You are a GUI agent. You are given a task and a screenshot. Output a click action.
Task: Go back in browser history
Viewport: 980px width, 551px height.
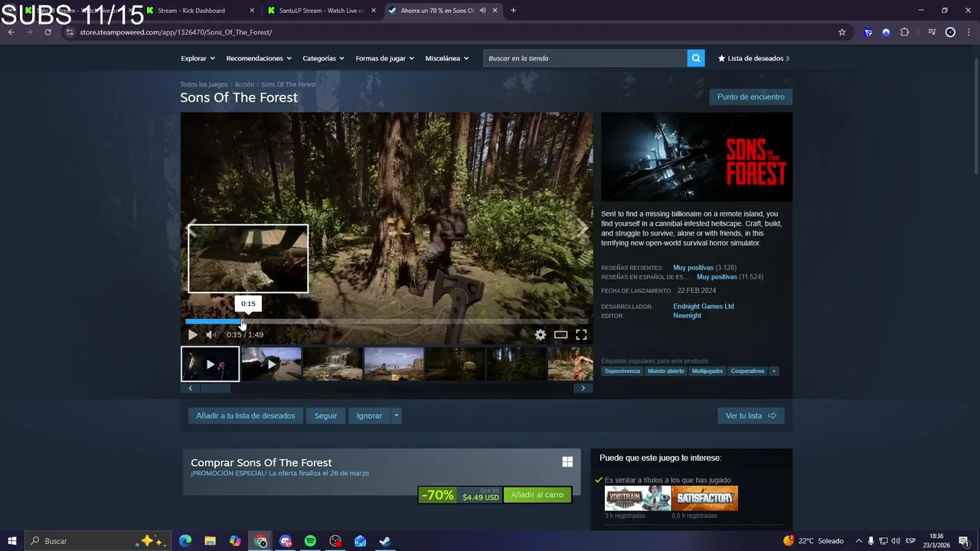coord(11,32)
